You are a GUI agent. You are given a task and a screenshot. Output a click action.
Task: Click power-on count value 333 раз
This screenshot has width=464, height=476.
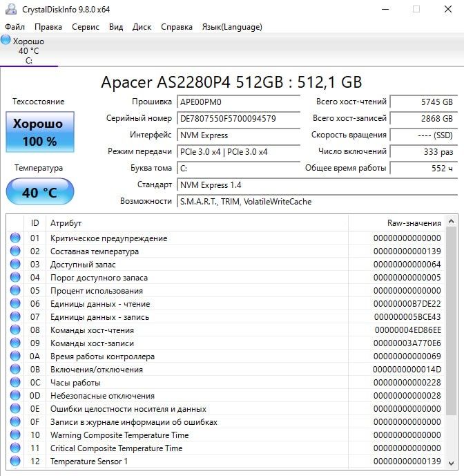[424, 151]
